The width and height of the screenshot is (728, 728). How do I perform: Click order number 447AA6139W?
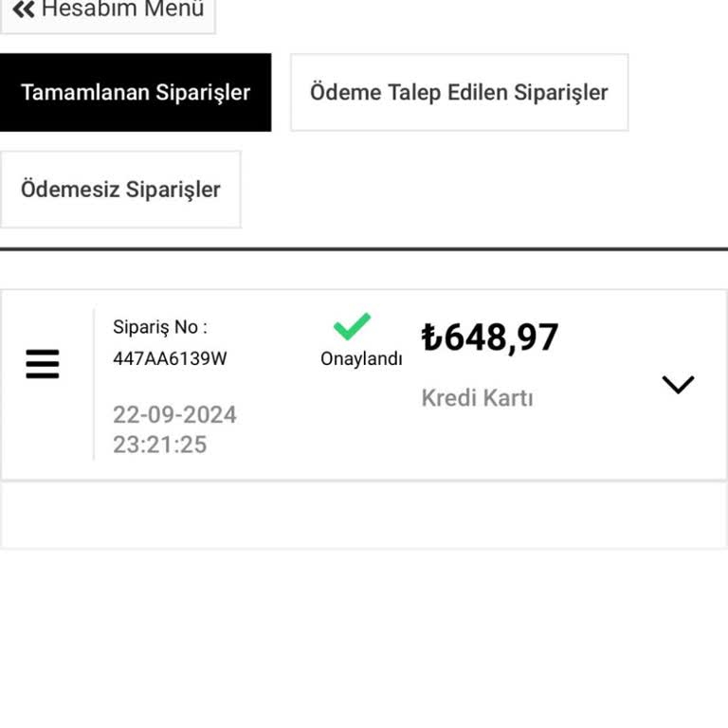click(170, 358)
